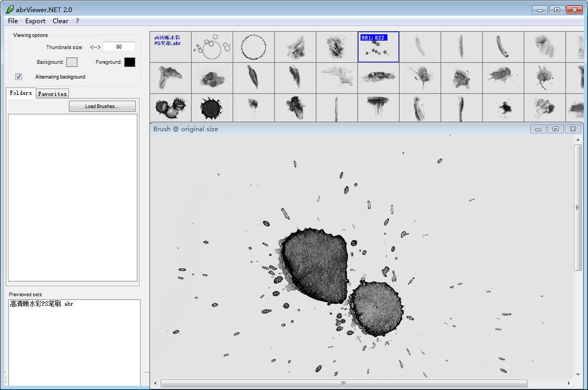Open the ? help menu
Image resolution: width=588 pixels, height=390 pixels.
click(x=77, y=21)
